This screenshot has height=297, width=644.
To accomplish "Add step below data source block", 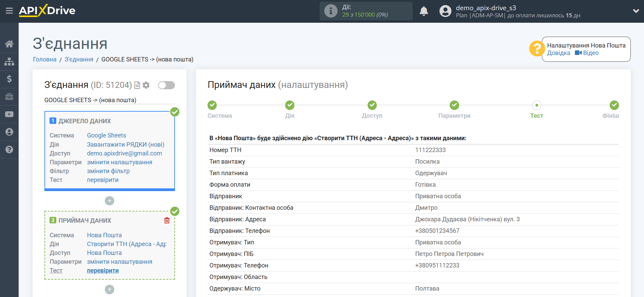I will pyautogui.click(x=110, y=201).
